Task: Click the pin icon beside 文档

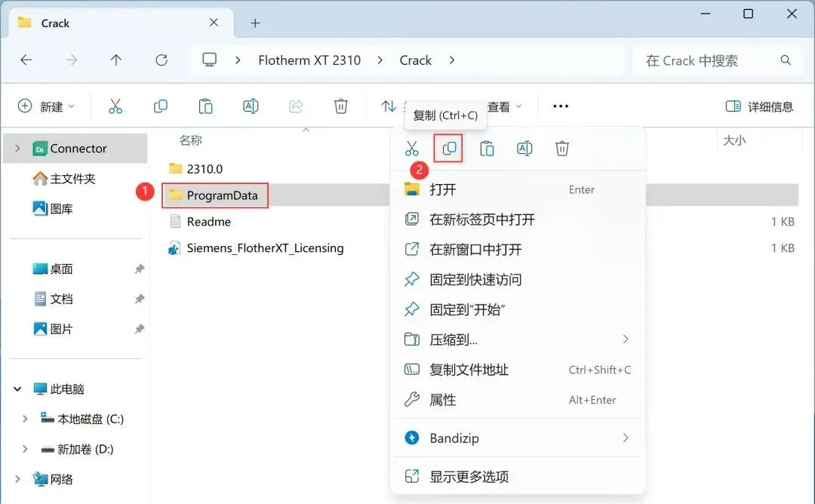Action: point(140,300)
